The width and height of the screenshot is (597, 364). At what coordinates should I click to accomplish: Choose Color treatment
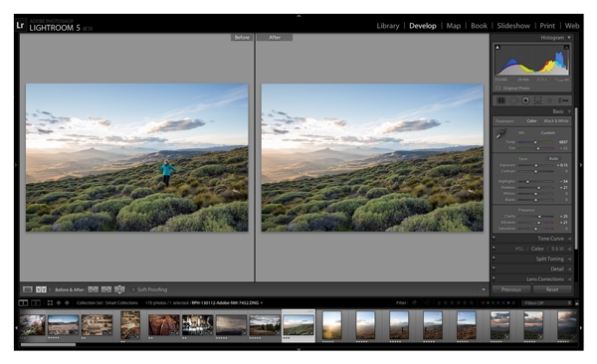(x=531, y=121)
